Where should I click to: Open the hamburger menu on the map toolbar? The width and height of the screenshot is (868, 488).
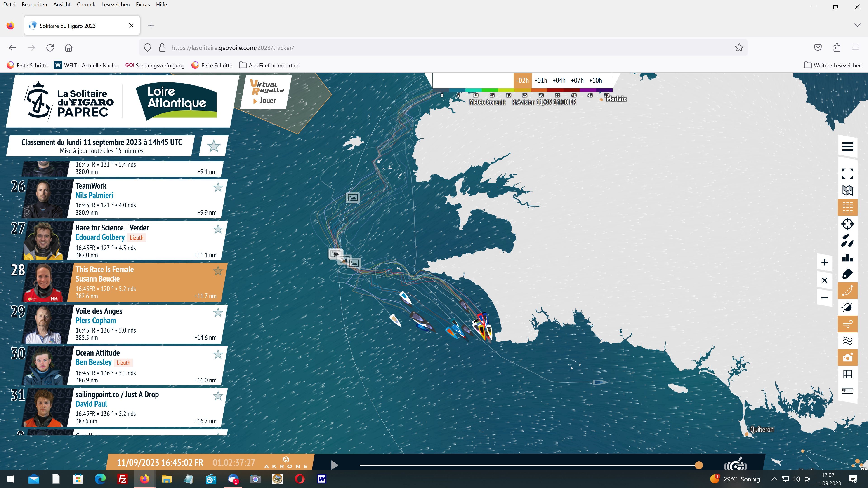(x=847, y=146)
